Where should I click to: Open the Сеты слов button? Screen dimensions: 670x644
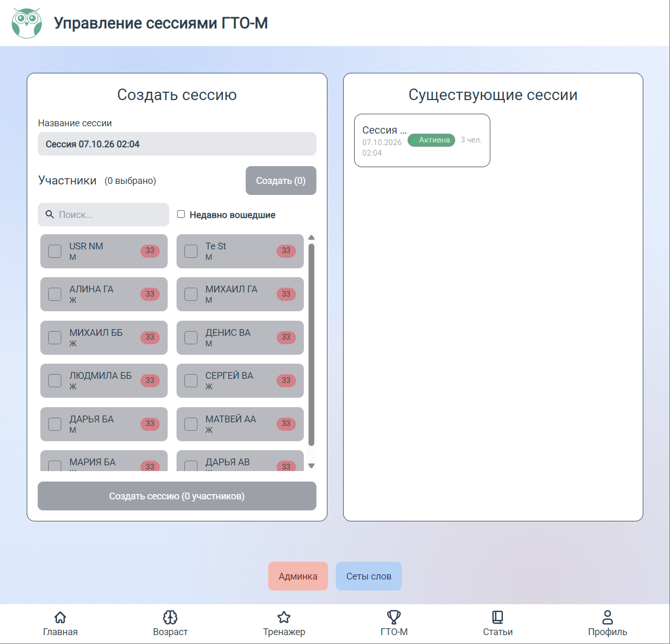click(x=369, y=576)
